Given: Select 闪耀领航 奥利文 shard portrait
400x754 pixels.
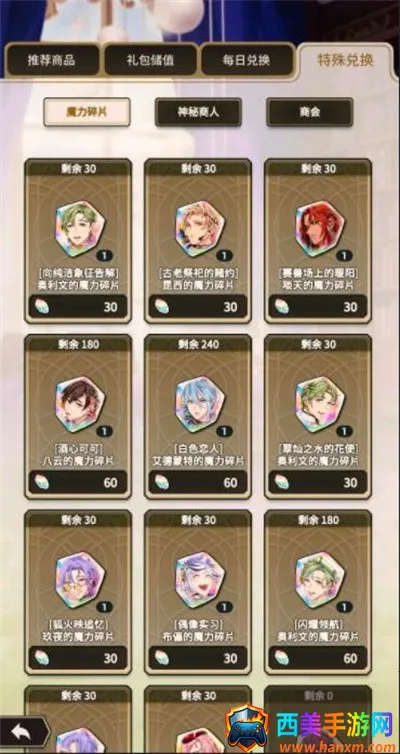Looking at the screenshot, I should tap(320, 579).
